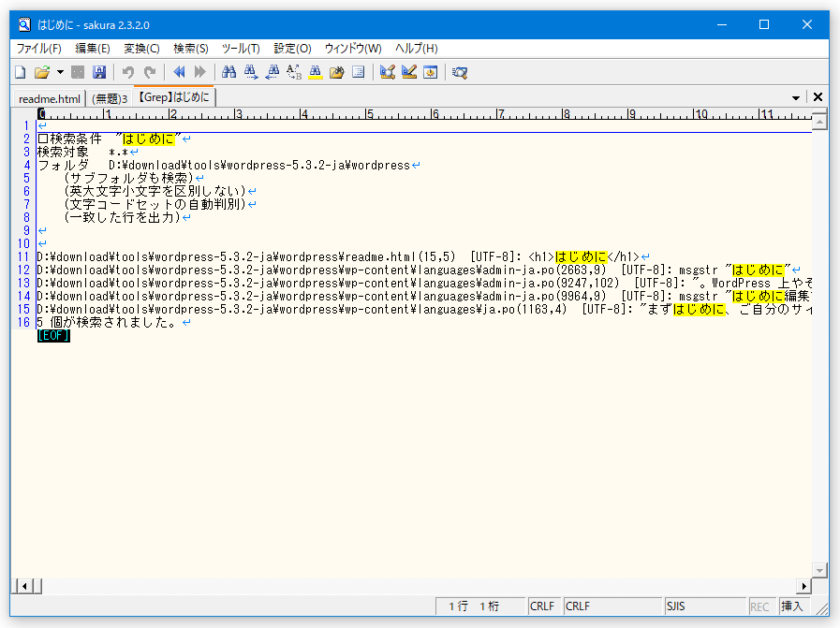
Task: Click the redo arrow icon
Action: point(150,72)
